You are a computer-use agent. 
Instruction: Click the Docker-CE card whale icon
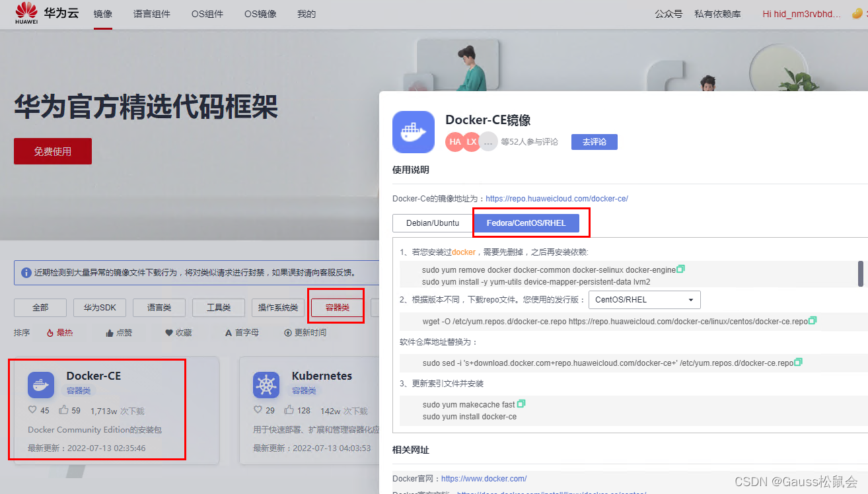pos(41,384)
